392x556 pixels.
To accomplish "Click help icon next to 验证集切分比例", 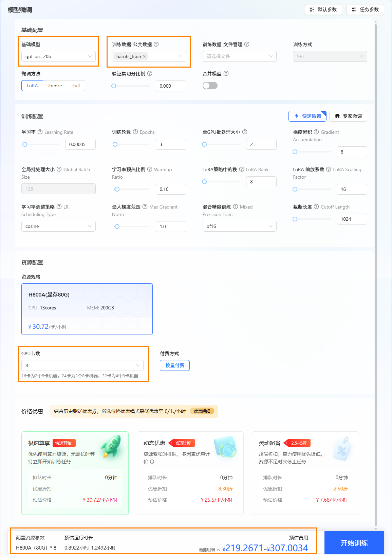I will (x=150, y=73).
